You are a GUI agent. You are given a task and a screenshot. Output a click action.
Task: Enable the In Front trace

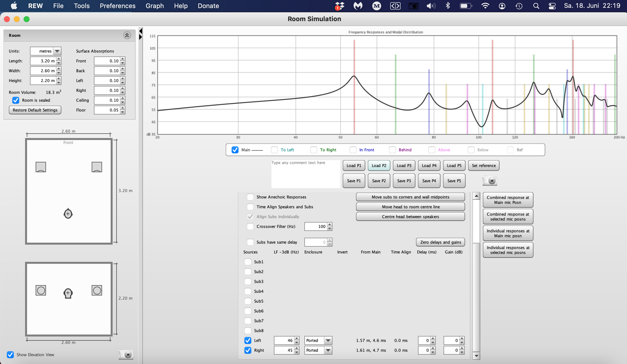[x=353, y=150]
